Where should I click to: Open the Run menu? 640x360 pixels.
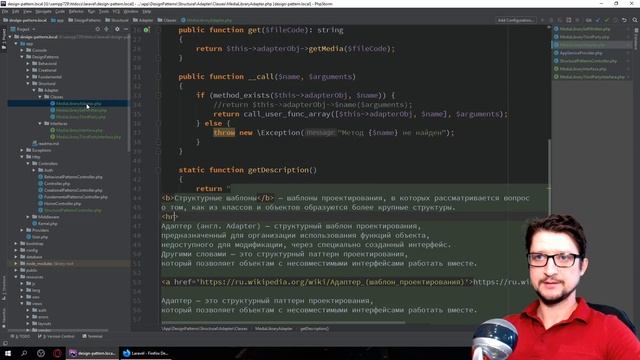[91, 12]
